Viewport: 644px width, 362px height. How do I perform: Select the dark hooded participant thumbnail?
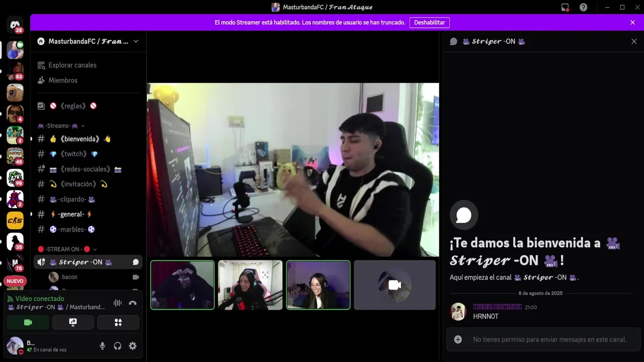[x=183, y=285]
